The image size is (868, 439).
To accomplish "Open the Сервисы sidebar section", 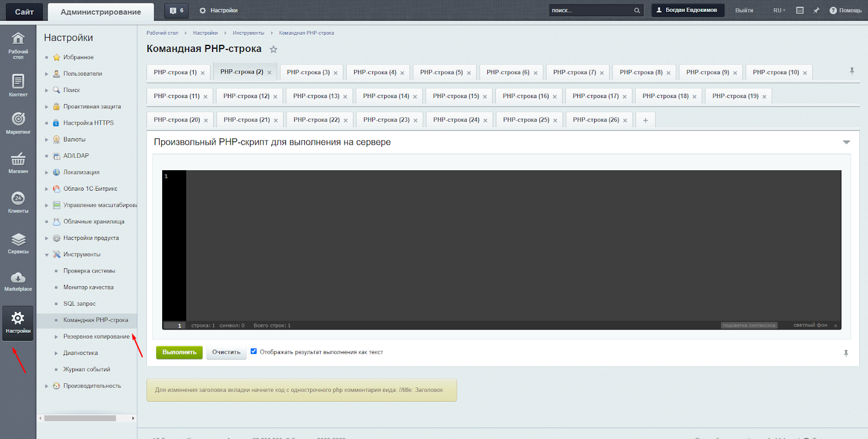I will coord(18,243).
